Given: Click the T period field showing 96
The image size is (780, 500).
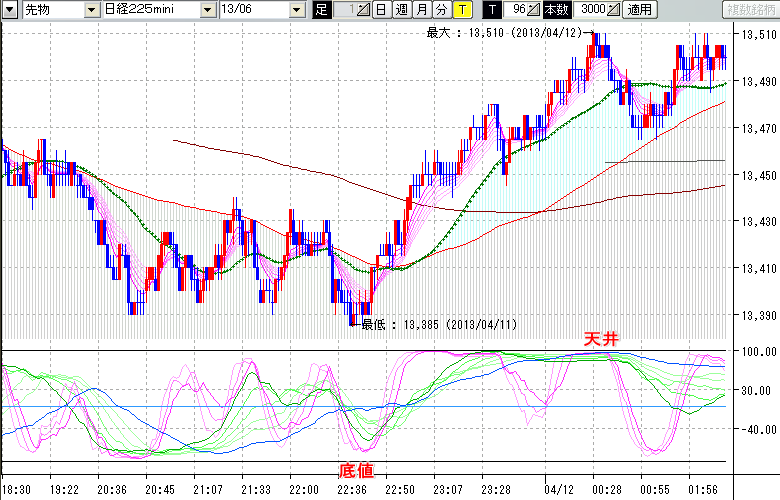Looking at the screenshot, I should pyautogui.click(x=516, y=10).
